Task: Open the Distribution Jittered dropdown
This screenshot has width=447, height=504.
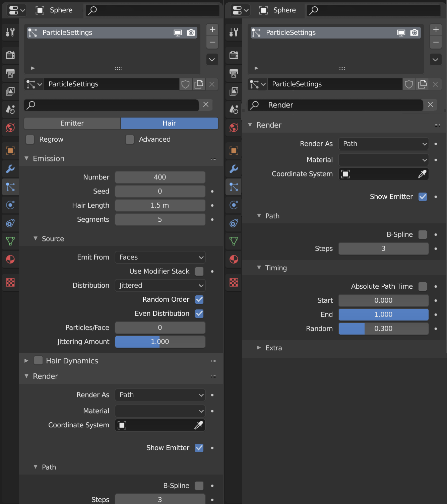Action: pos(160,285)
